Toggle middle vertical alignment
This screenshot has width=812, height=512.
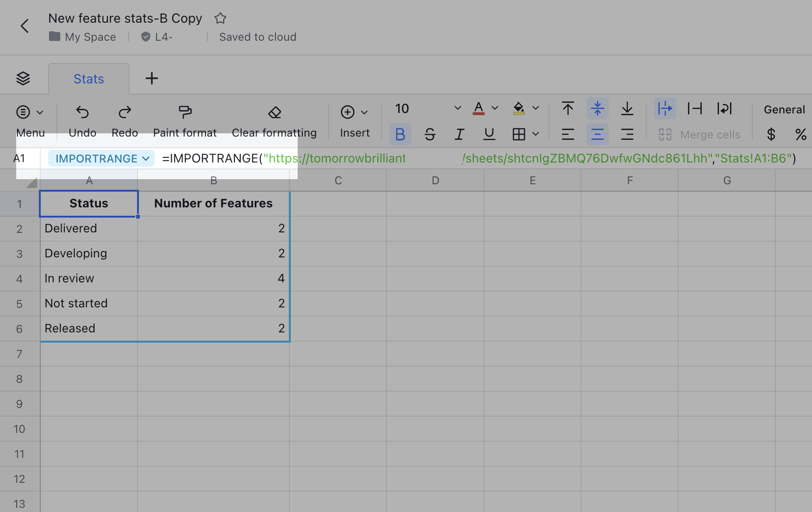tap(597, 109)
